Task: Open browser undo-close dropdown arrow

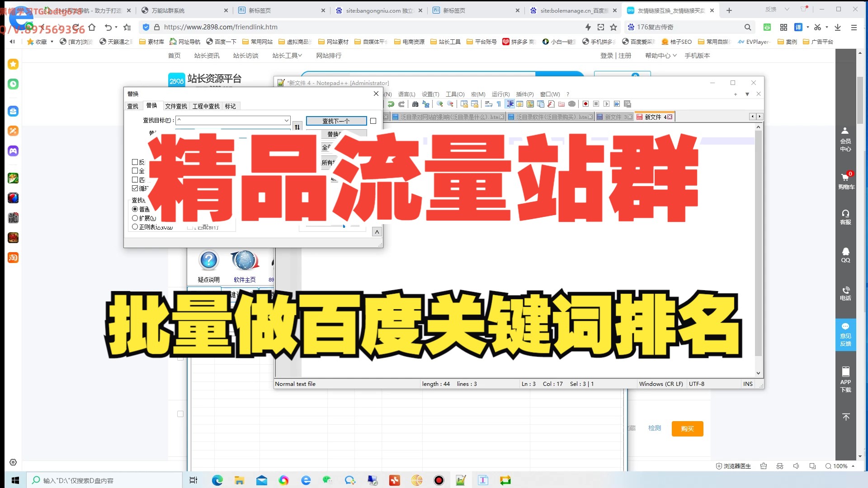Action: (x=116, y=27)
